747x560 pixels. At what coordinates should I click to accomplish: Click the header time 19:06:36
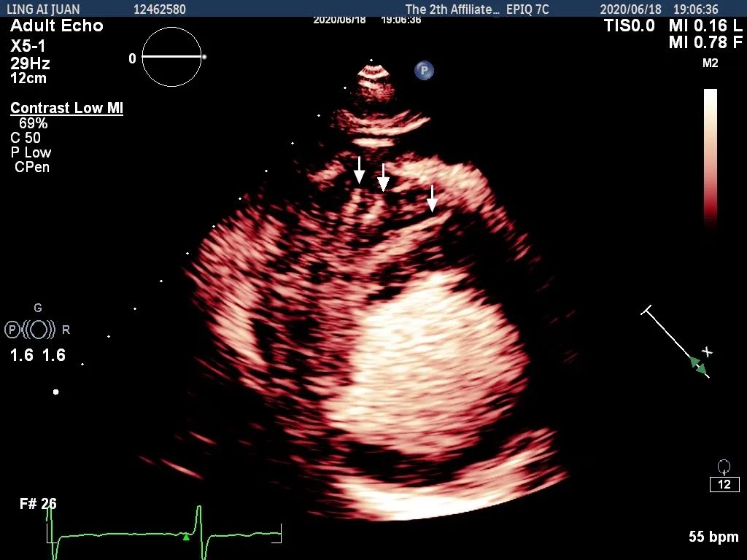point(695,9)
